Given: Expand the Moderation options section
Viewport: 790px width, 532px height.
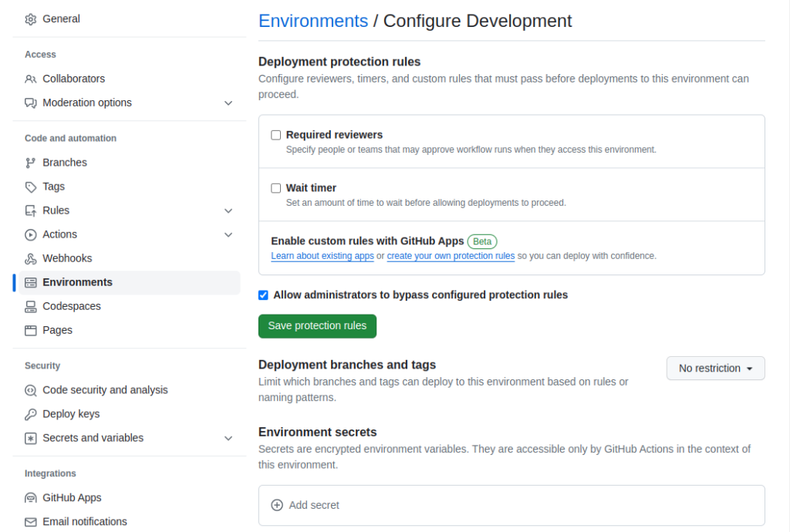Looking at the screenshot, I should (228, 102).
